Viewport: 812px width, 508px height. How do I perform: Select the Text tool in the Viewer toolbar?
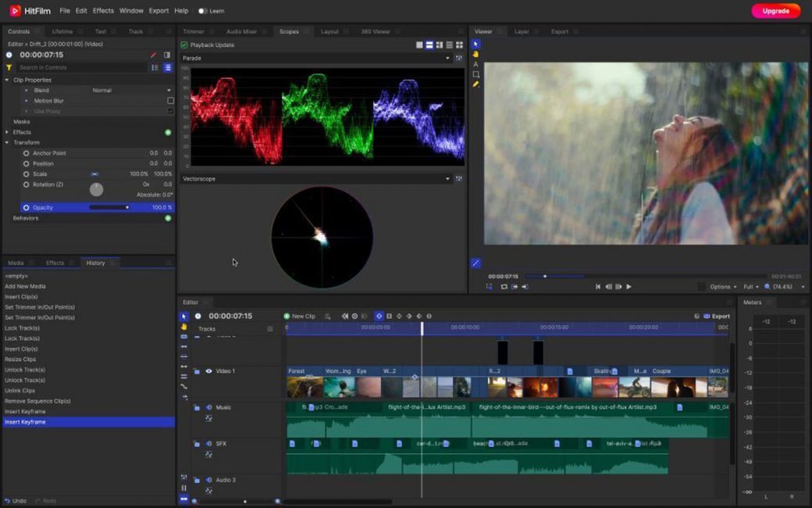coord(475,64)
